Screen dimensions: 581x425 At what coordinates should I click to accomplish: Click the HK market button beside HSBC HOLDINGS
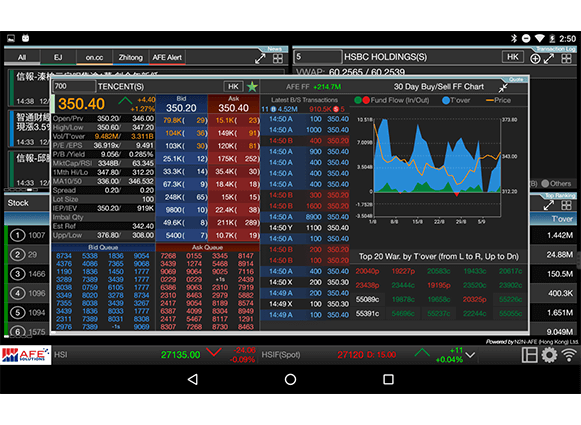[x=513, y=57]
